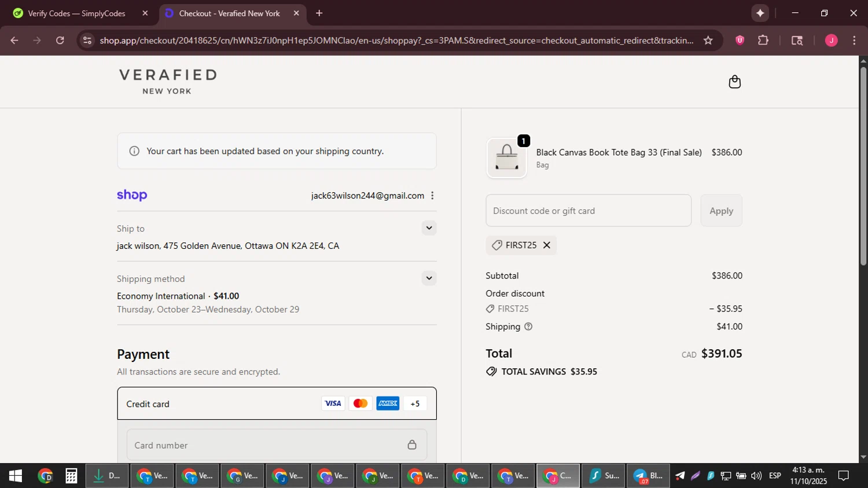The width and height of the screenshot is (868, 488).
Task: Click the Shop Pay logo
Action: [132, 195]
